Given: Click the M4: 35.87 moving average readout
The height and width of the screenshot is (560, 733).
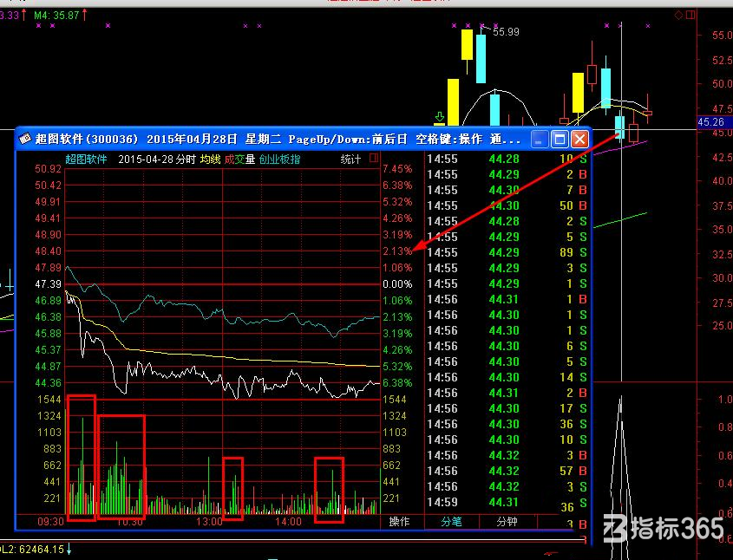Looking at the screenshot, I should click(x=56, y=16).
